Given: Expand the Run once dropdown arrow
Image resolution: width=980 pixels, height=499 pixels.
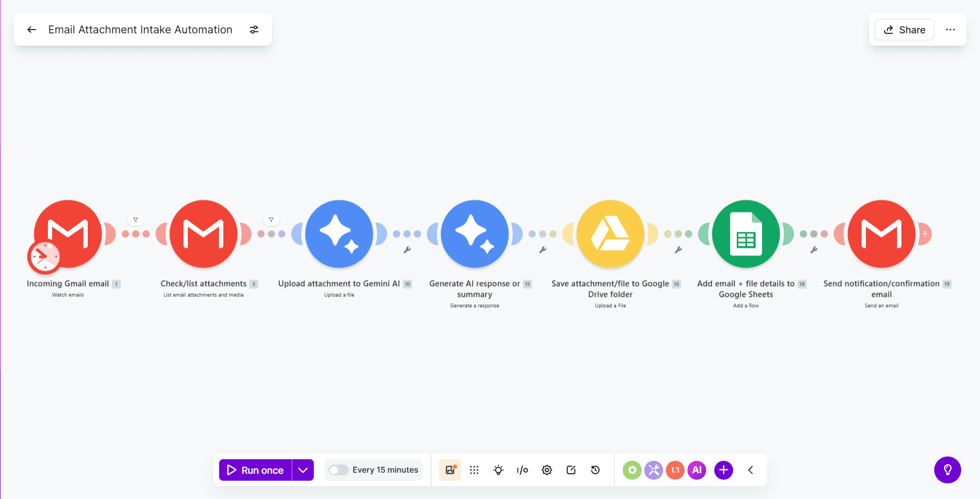Looking at the screenshot, I should (303, 470).
